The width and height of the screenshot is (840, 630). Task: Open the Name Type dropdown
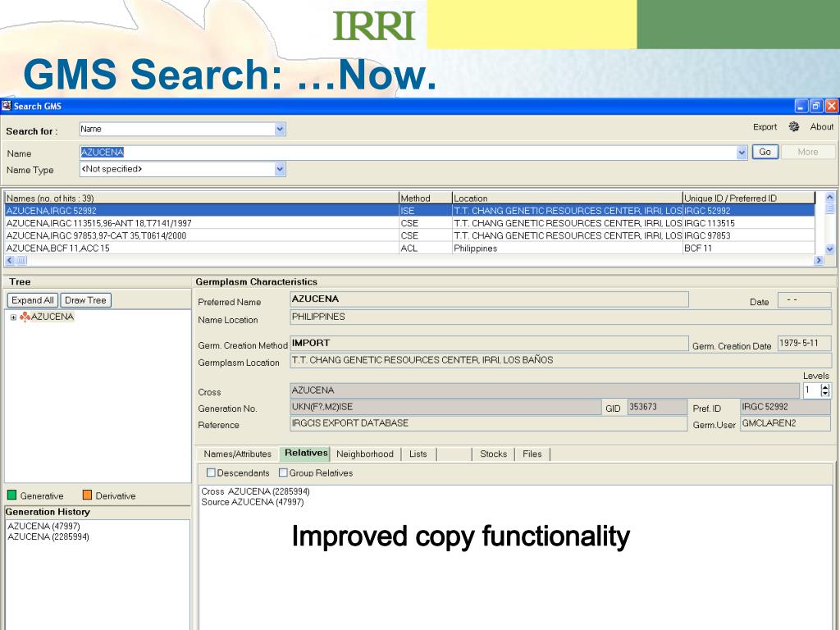pos(280,169)
